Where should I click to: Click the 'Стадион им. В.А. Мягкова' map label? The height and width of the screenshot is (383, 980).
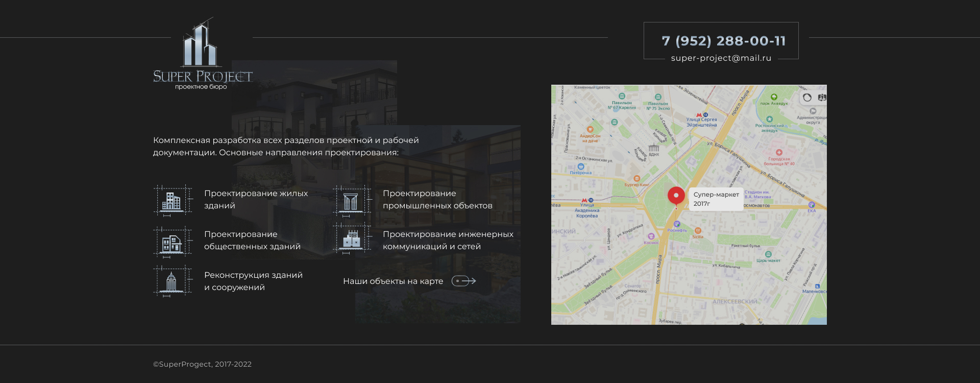point(757,195)
